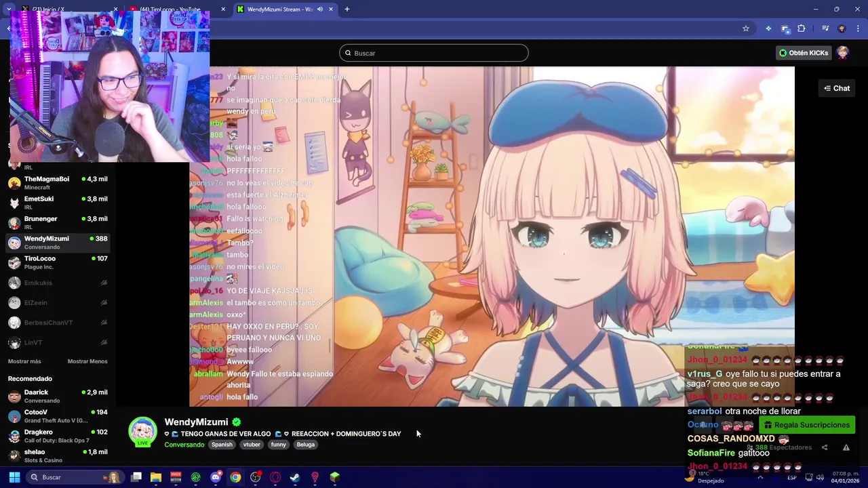Open the Chrome three-dot menu
Viewport: 868px width, 488px height.
(856, 28)
